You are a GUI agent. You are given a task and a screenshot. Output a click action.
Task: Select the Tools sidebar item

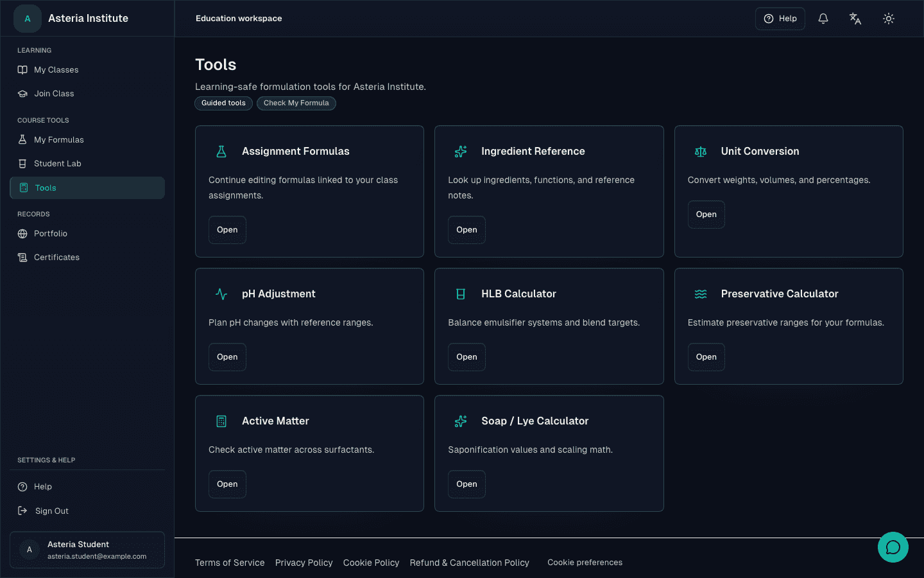point(87,188)
